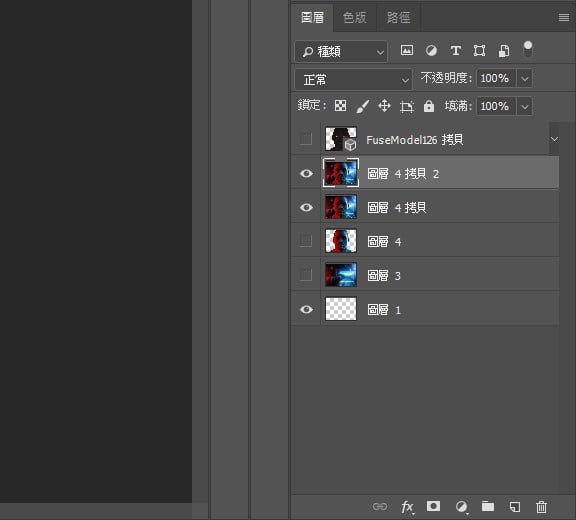The image size is (576, 520).
Task: Show the FuseModel126 拷貝 layer
Action: (306, 139)
